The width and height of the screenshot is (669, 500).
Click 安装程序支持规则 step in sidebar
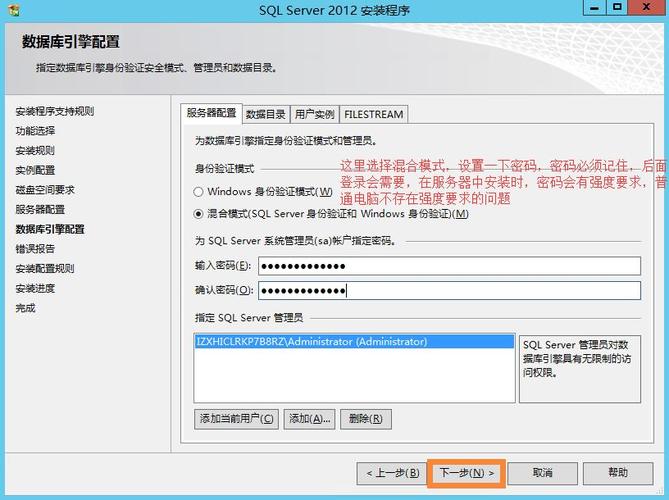click(x=55, y=111)
